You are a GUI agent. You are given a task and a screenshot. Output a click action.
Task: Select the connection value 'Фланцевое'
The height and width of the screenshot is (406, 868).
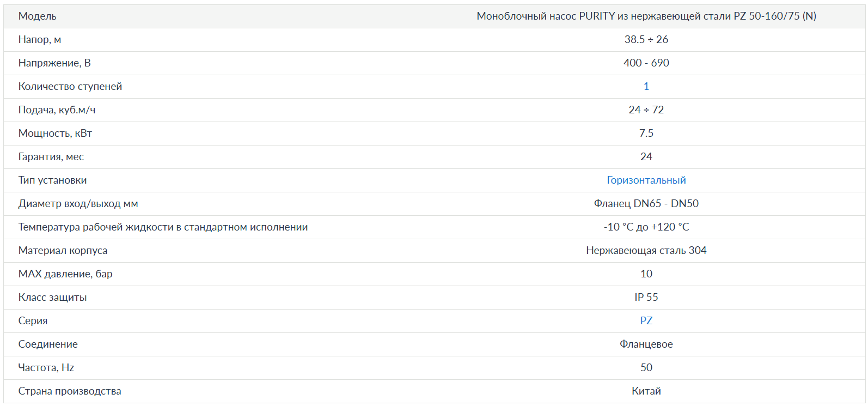pyautogui.click(x=646, y=344)
